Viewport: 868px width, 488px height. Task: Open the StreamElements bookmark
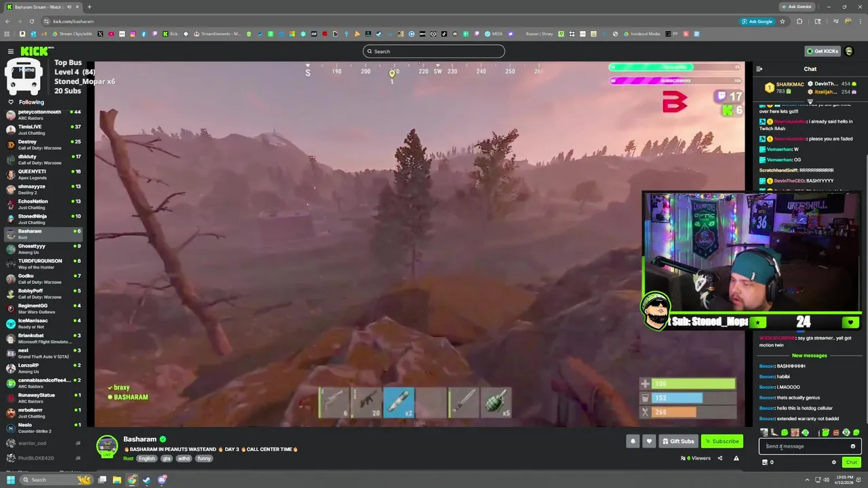[217, 34]
